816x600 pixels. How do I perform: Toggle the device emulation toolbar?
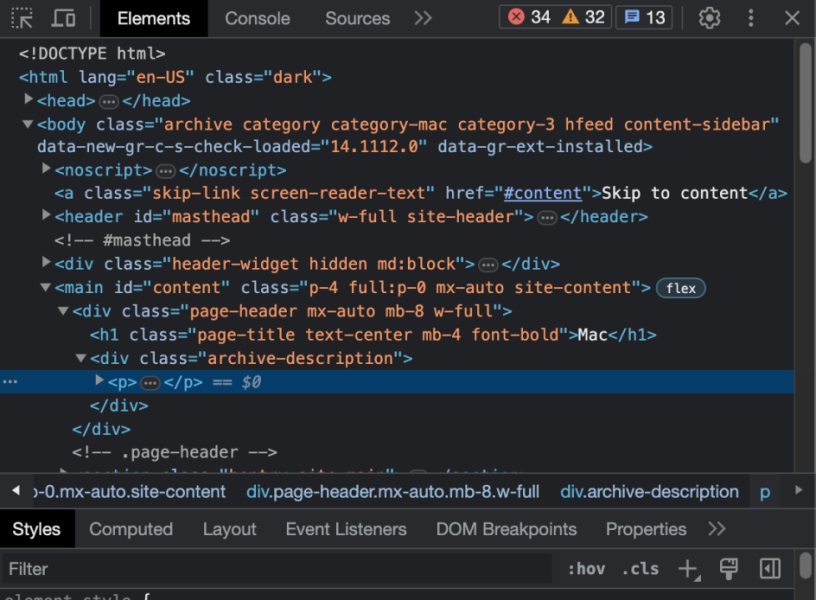coord(62,17)
